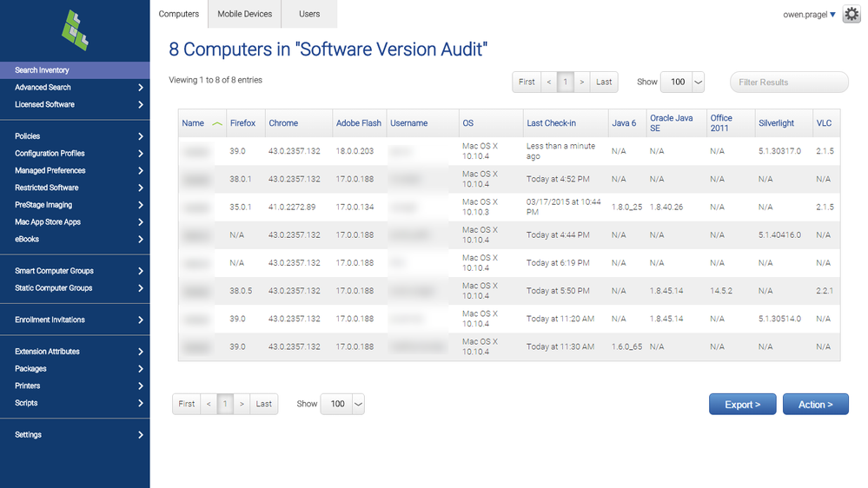Switch to Computers tab
This screenshot has height=488, width=868.
point(179,14)
